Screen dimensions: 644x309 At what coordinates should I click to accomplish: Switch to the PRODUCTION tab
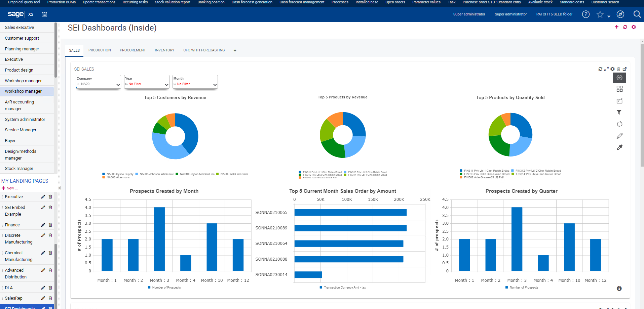pos(100,50)
